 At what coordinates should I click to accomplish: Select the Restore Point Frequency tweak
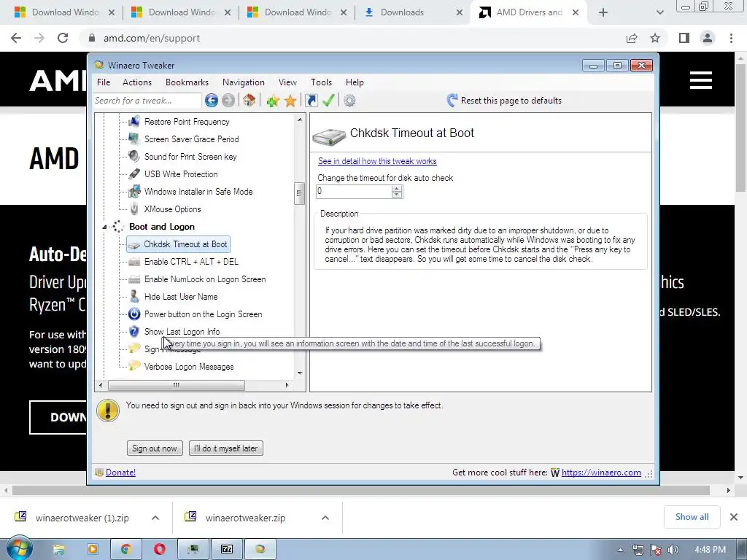[x=187, y=122]
